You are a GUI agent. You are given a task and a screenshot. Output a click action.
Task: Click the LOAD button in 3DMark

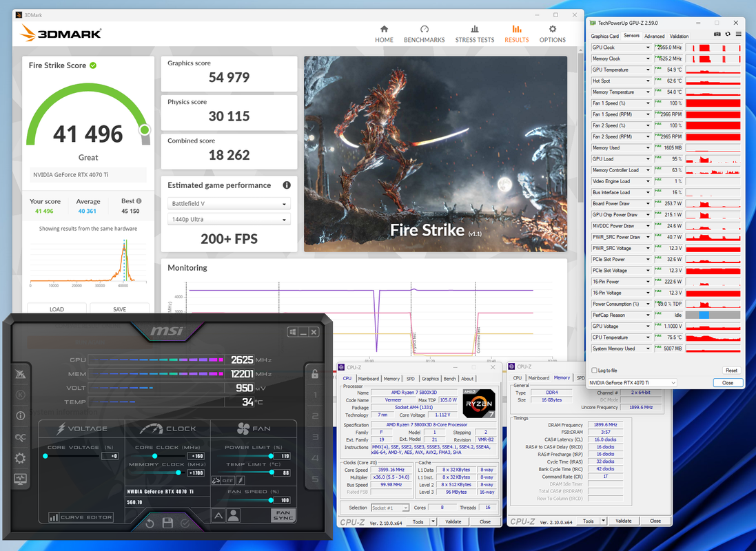tap(57, 309)
